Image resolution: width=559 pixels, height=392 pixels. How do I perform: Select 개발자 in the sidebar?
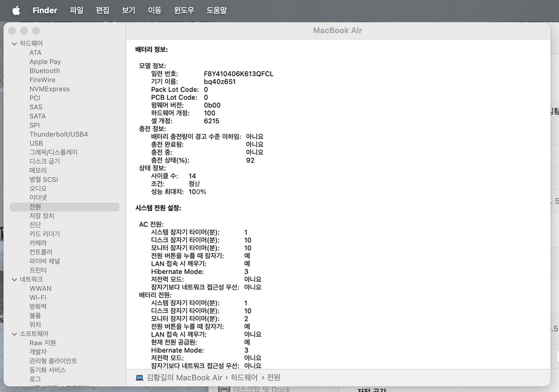38,352
